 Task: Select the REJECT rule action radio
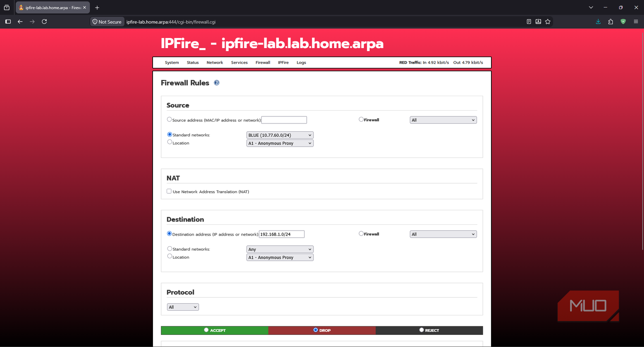[422, 330]
